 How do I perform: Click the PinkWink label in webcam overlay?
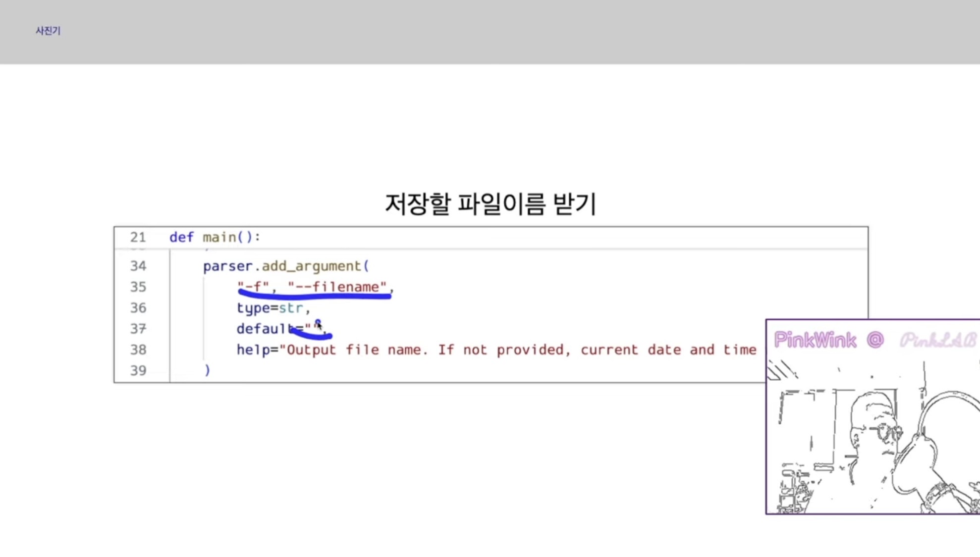815,340
